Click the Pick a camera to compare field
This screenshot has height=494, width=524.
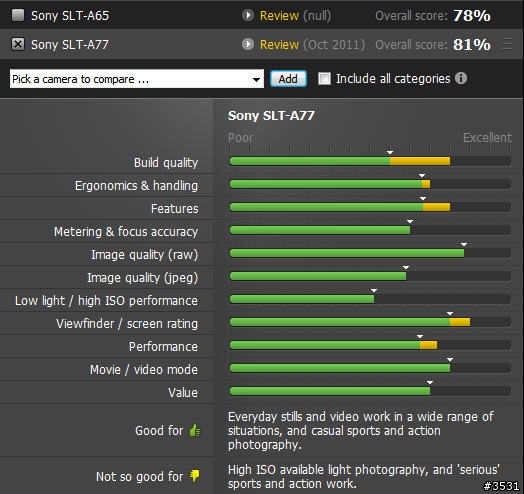click(137, 79)
